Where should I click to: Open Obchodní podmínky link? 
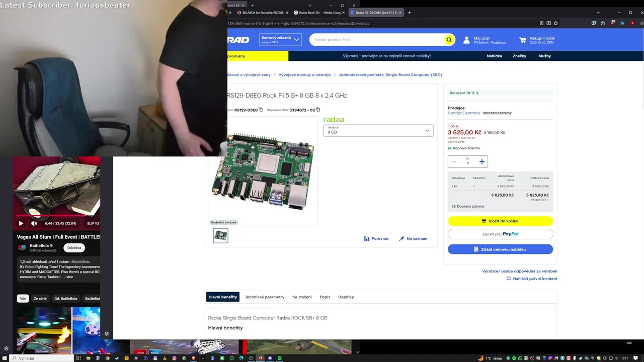coord(497,113)
